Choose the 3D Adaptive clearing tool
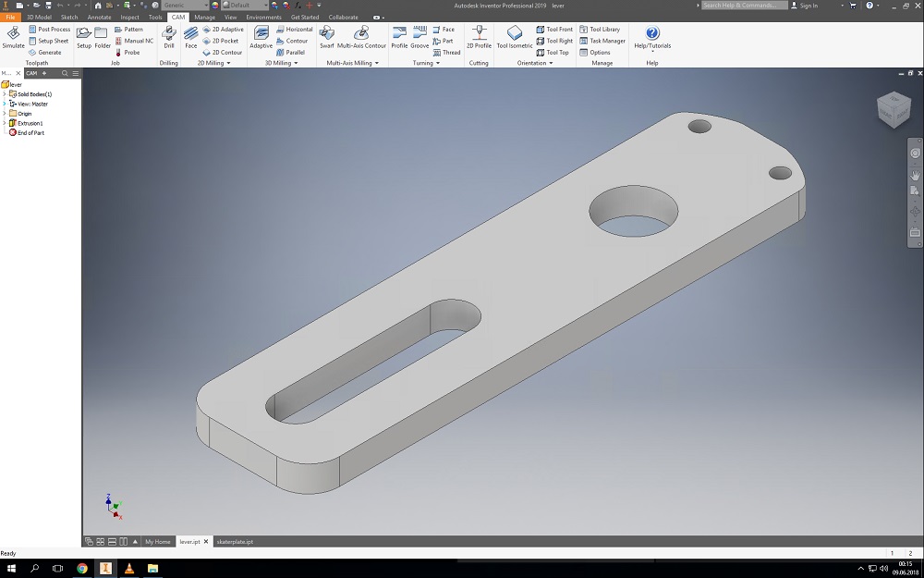This screenshot has height=578, width=924. point(261,37)
